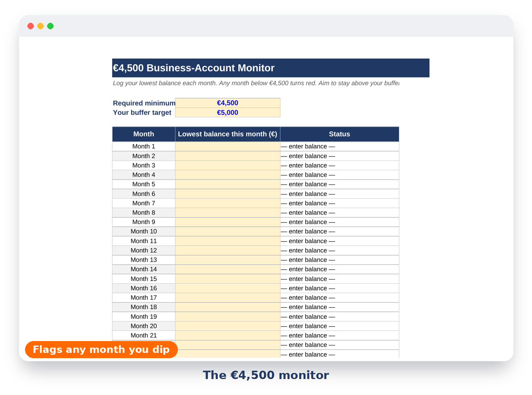532x395 pixels.
Task: Click the red close window dot
Action: coord(31,26)
